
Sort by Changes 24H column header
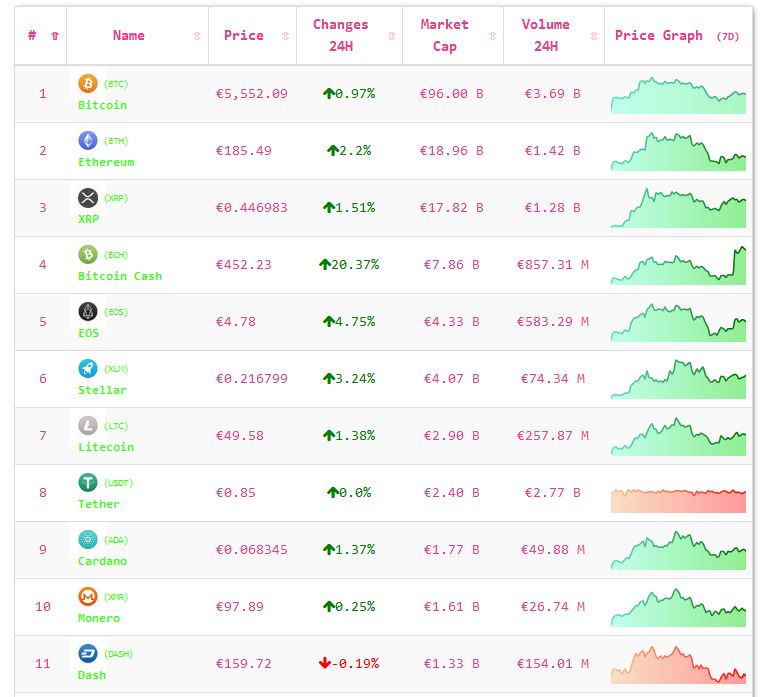(340, 35)
